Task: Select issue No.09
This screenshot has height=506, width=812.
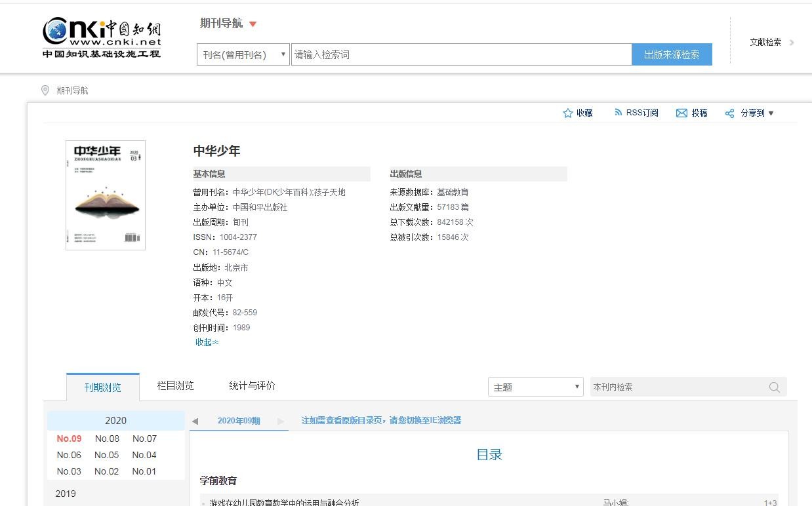Action: (x=69, y=438)
